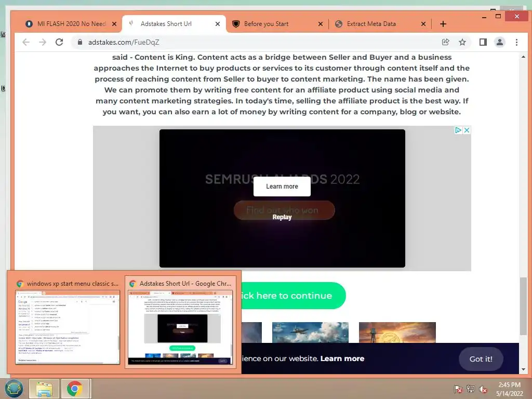
Task: Click the green 'Click here to continue' button
Action: click(294, 296)
